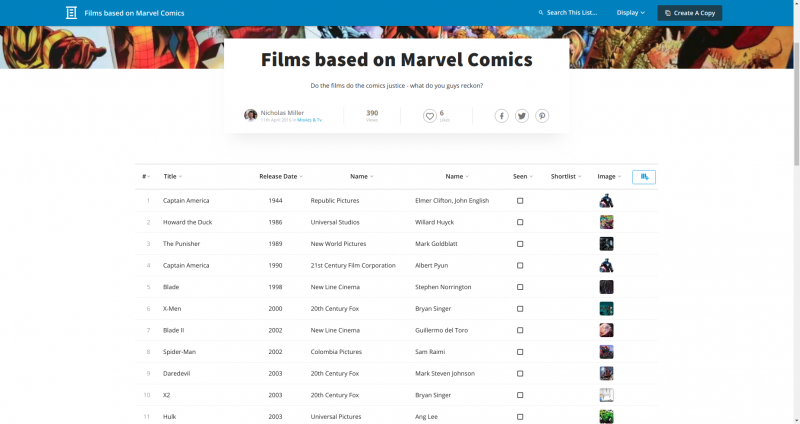800x424 pixels.
Task: Open thumbnail for Captain America 1944
Action: [606, 201]
